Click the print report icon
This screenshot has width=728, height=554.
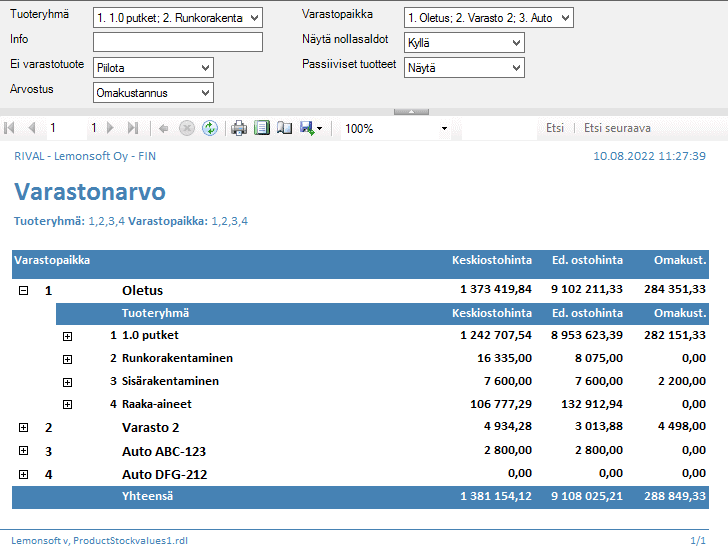click(x=238, y=128)
